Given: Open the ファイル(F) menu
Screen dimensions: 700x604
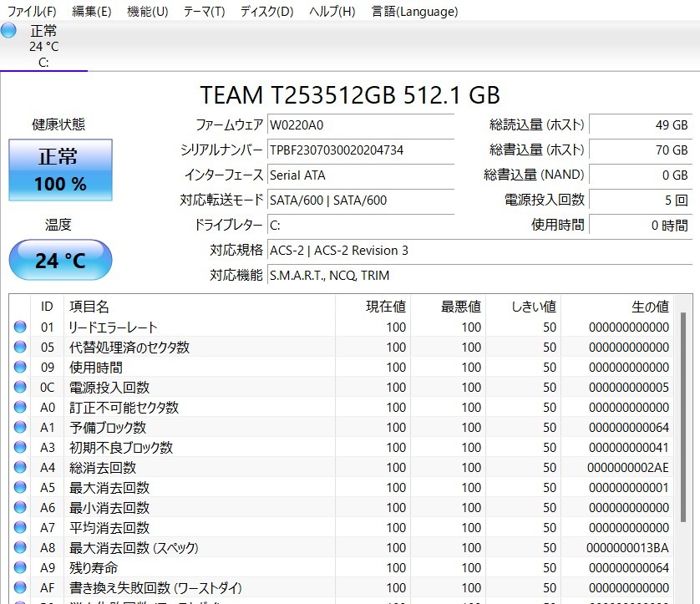Looking at the screenshot, I should [x=32, y=11].
